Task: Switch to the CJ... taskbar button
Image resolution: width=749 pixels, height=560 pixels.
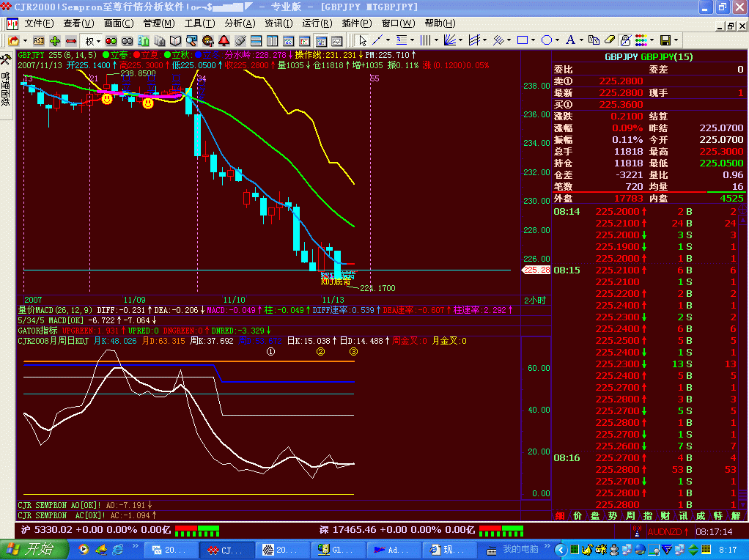Action: [226, 550]
